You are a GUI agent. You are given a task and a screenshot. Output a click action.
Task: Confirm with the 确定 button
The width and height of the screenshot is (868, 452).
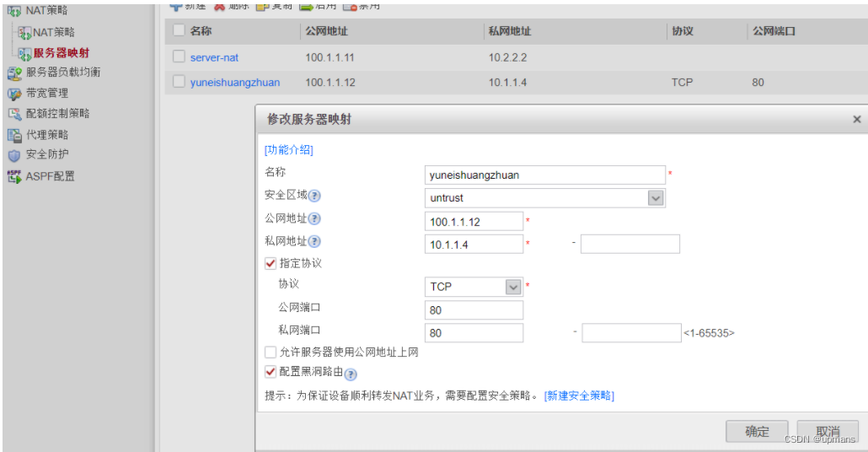point(758,432)
